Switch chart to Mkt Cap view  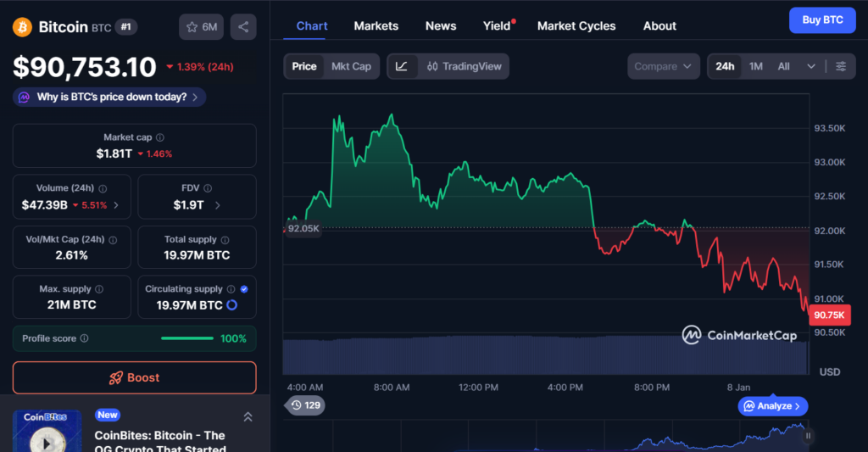(351, 66)
